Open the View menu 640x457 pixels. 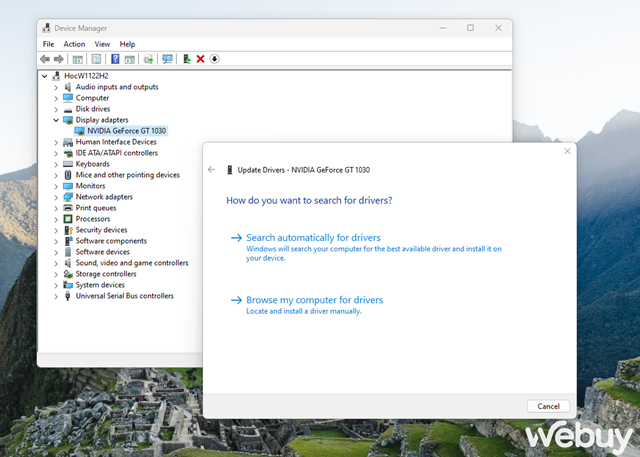[102, 44]
